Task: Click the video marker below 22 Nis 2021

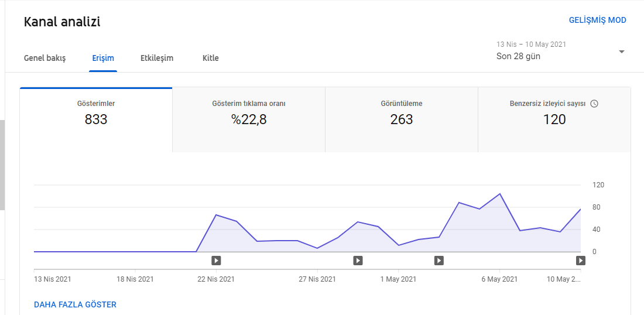Action: click(x=217, y=260)
